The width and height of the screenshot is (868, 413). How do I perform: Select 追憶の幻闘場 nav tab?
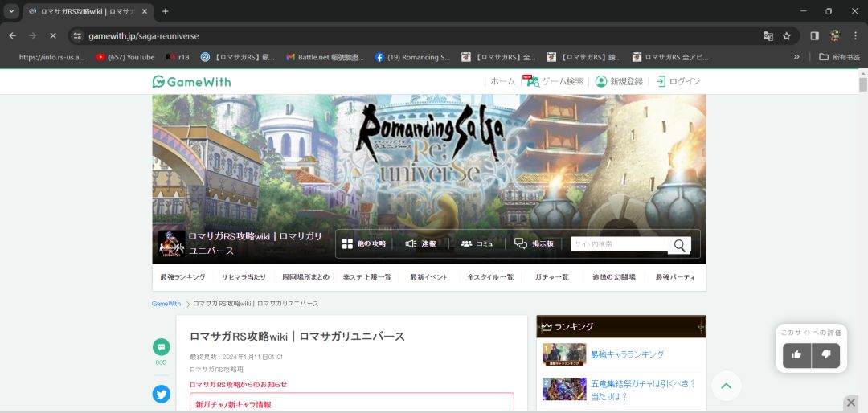[x=613, y=277]
